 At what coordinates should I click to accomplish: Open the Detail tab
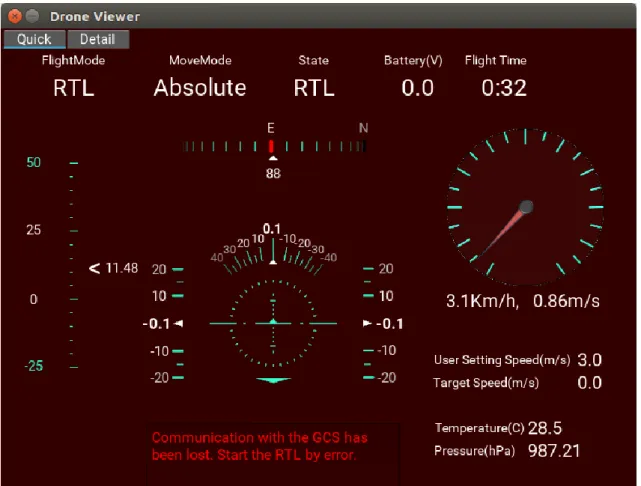click(98, 39)
